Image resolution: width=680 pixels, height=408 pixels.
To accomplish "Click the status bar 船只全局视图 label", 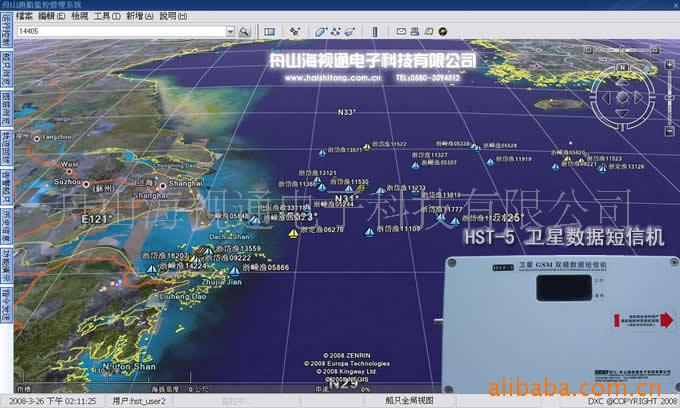I will coord(409,401).
